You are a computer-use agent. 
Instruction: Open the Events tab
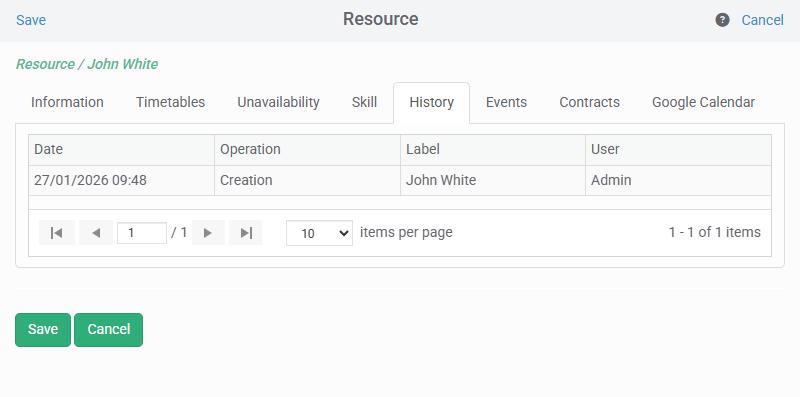click(506, 102)
